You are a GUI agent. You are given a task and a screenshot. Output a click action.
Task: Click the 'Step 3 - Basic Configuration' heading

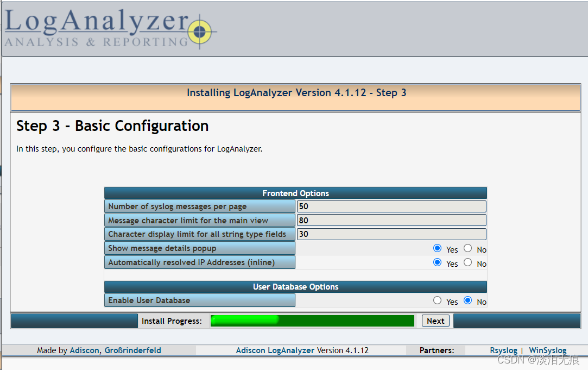click(x=112, y=126)
